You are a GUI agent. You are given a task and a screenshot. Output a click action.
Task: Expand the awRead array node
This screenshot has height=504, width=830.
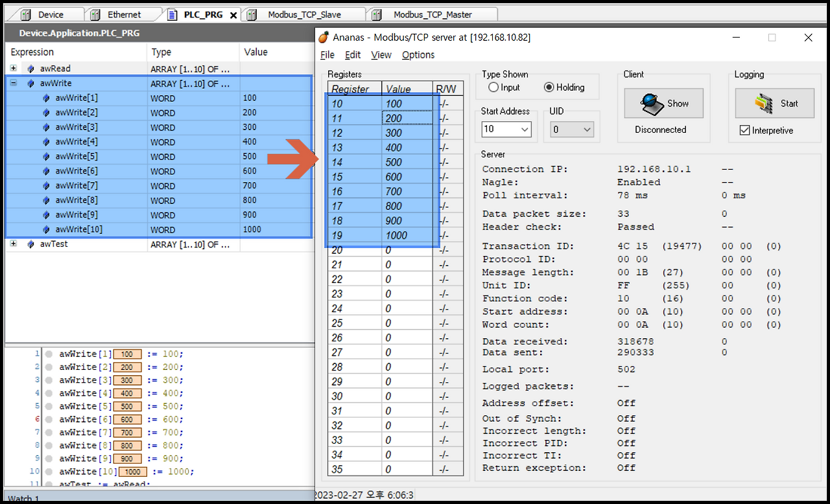coord(14,68)
